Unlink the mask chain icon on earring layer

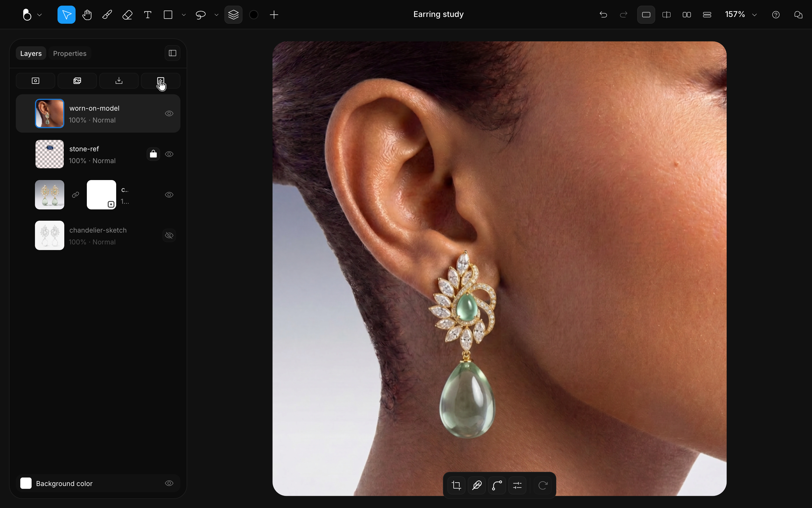pyautogui.click(x=76, y=195)
